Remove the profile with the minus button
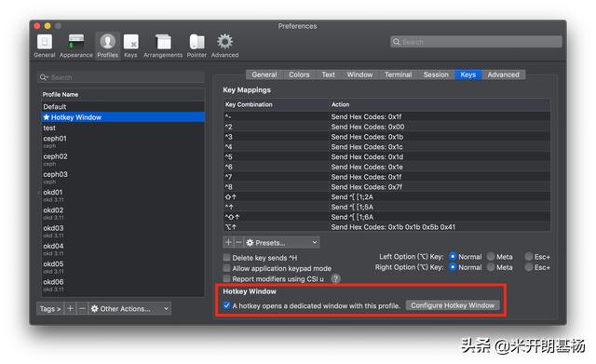The height and width of the screenshot is (364, 596). click(x=82, y=308)
